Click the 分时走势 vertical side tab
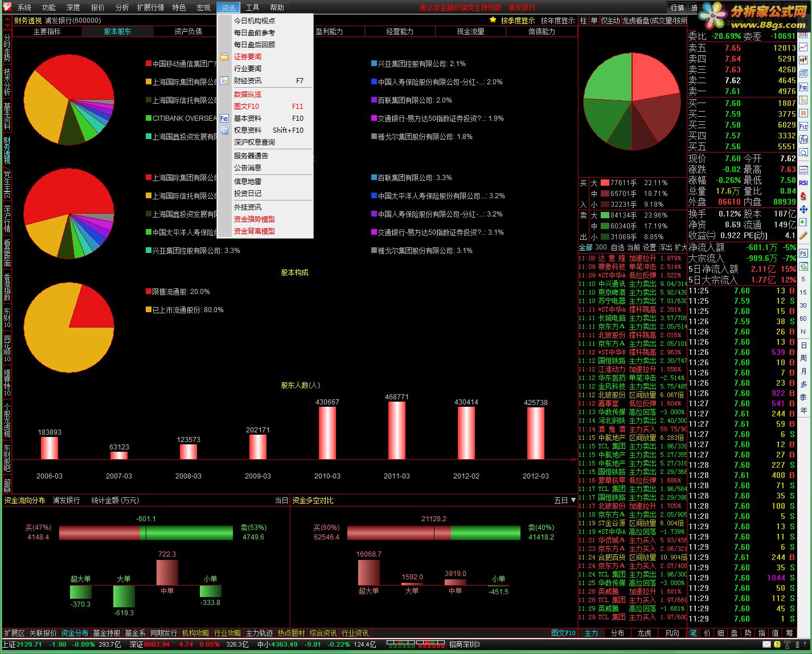Screen dimensions: 812x654 (x=7, y=48)
